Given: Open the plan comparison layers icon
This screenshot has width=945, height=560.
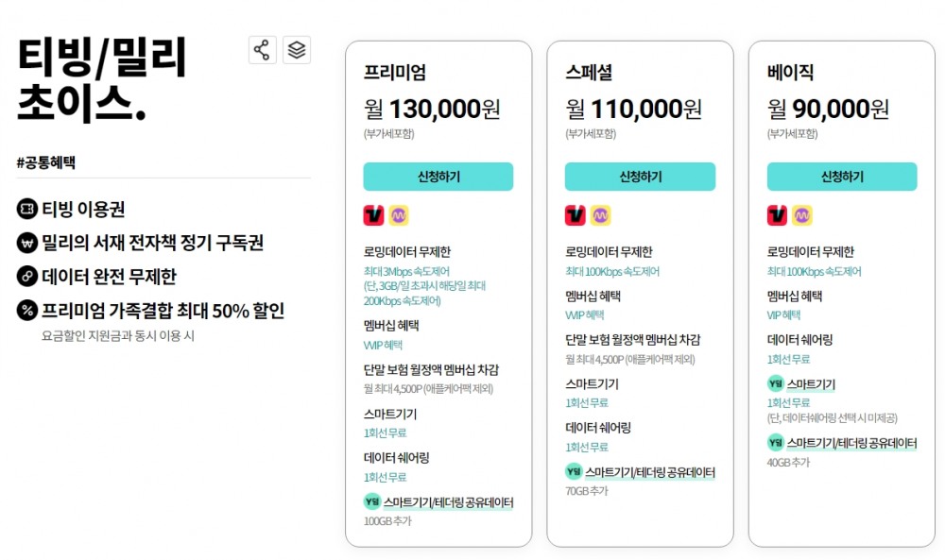Looking at the screenshot, I should [x=296, y=50].
